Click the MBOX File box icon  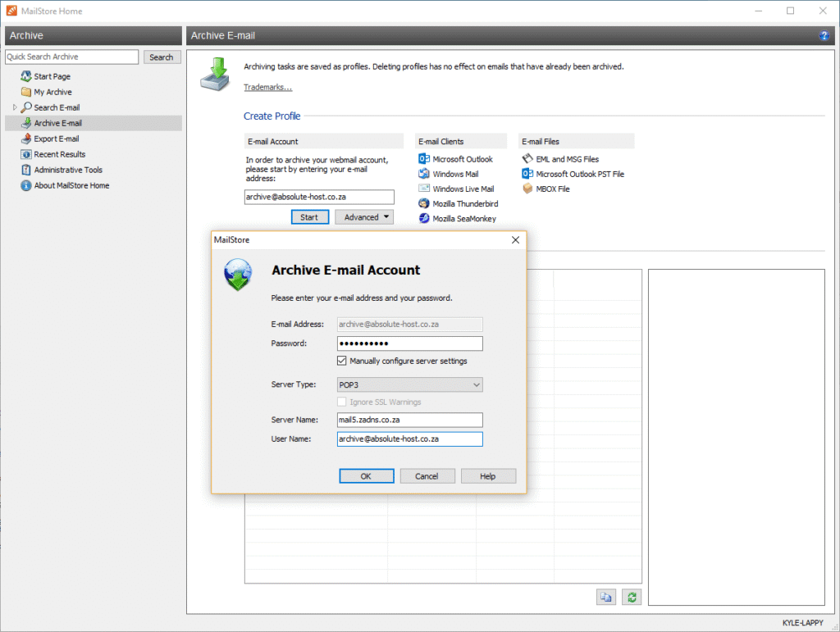(x=527, y=189)
